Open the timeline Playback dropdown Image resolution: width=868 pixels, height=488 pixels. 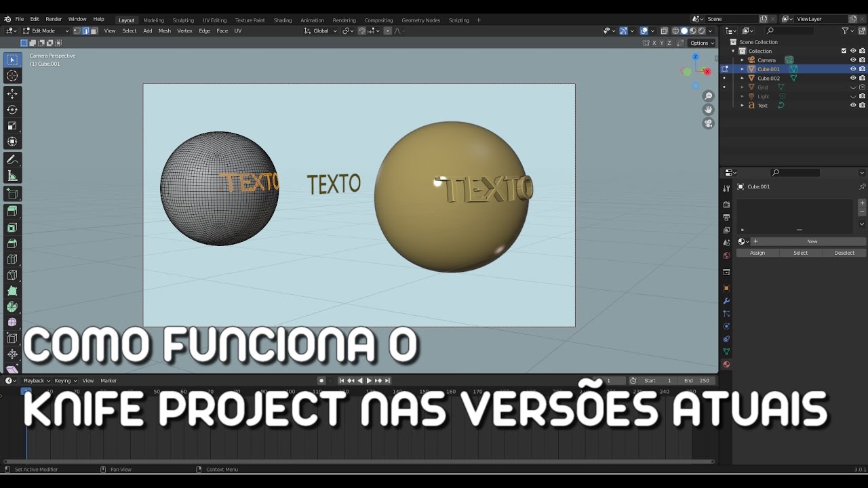[x=36, y=380]
